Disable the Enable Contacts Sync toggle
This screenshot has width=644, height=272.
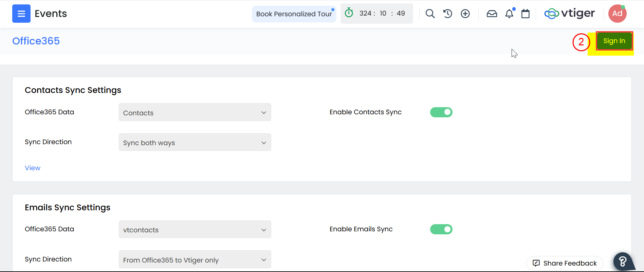(441, 112)
